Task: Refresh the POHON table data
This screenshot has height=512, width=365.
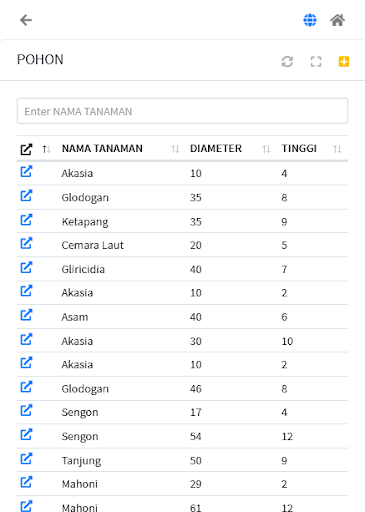Action: tap(287, 62)
